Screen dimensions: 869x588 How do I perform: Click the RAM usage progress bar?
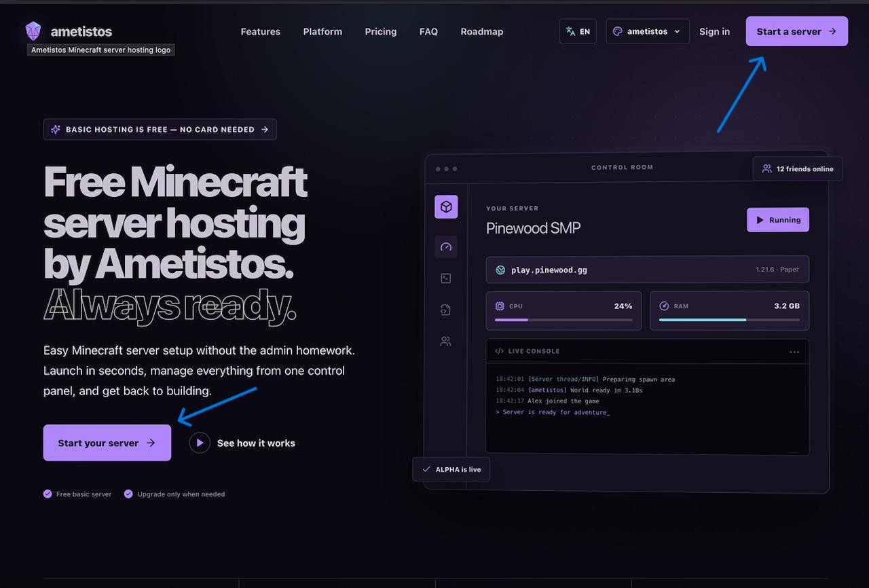pos(729,320)
